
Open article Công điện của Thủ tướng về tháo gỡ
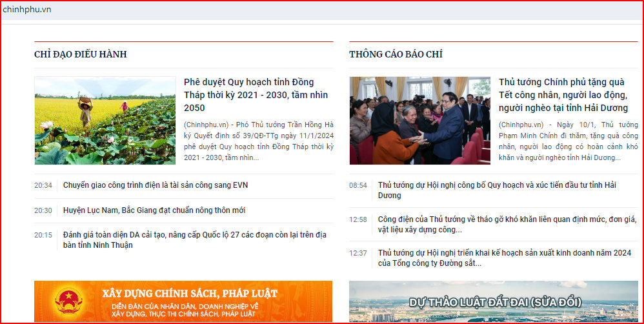pos(507,224)
